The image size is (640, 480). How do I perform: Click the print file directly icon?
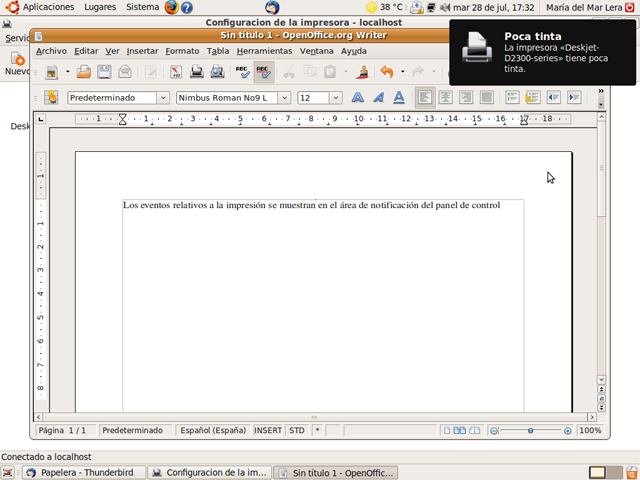pyautogui.click(x=197, y=72)
